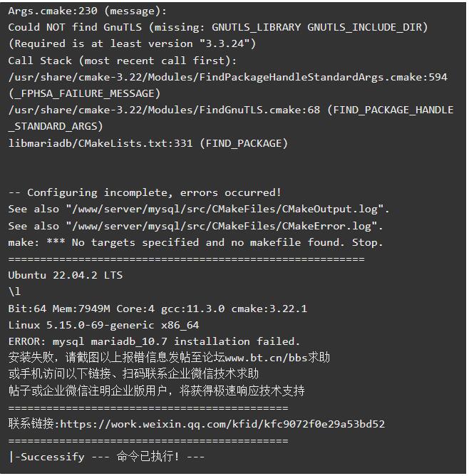The width and height of the screenshot is (469, 476).
Task: Click the '安装失败' Chinese message line
Action: point(169,358)
